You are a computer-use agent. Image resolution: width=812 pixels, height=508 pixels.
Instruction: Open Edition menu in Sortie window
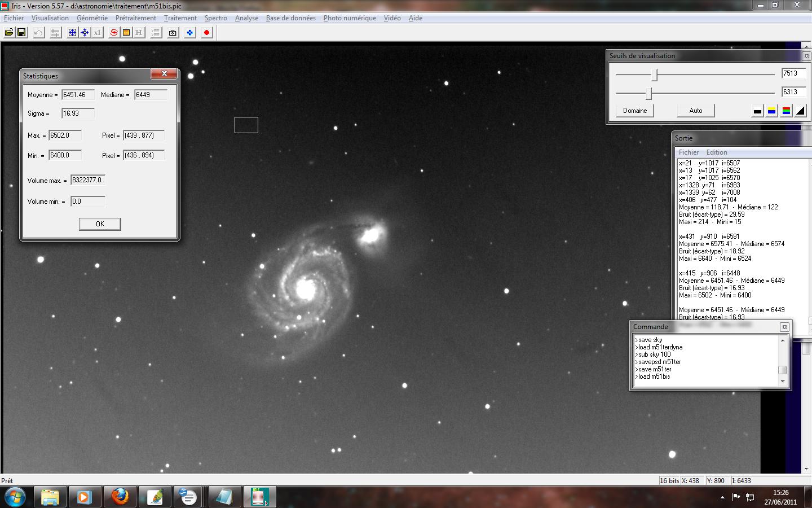click(717, 152)
